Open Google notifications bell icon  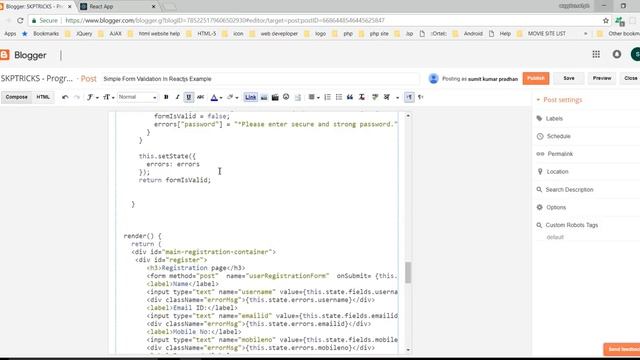click(x=617, y=54)
